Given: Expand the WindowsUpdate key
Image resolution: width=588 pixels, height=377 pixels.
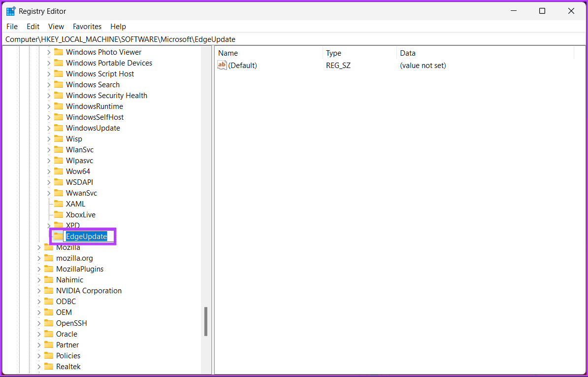Looking at the screenshot, I should pos(49,128).
